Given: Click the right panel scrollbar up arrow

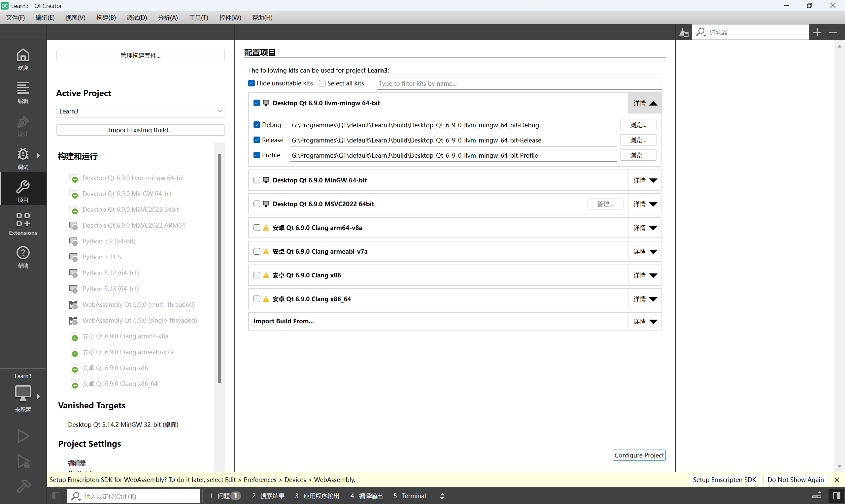Looking at the screenshot, I should tap(839, 46).
